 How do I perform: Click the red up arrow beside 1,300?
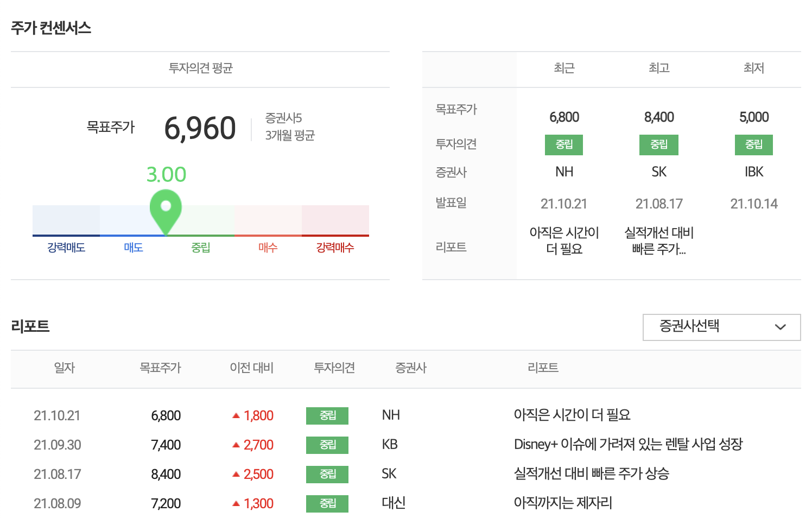point(236,503)
